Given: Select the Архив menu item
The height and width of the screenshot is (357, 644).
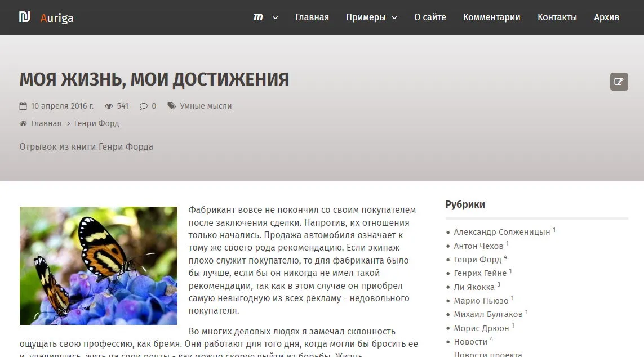Looking at the screenshot, I should (606, 17).
